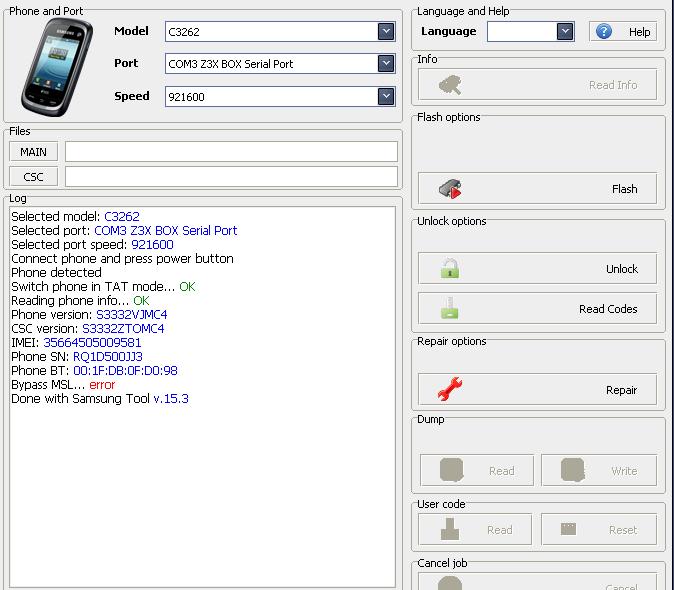Click the Dump Write button label
The image size is (674, 590).
click(624, 471)
